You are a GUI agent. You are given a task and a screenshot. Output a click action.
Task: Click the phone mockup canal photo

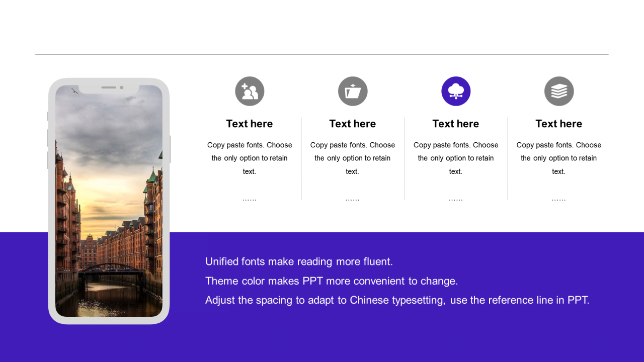click(x=109, y=201)
